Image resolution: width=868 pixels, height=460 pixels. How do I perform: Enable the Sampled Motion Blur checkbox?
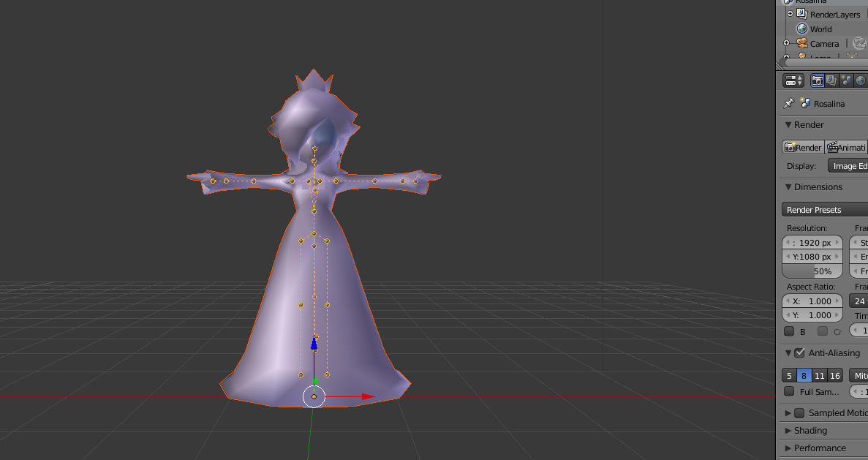coord(799,413)
